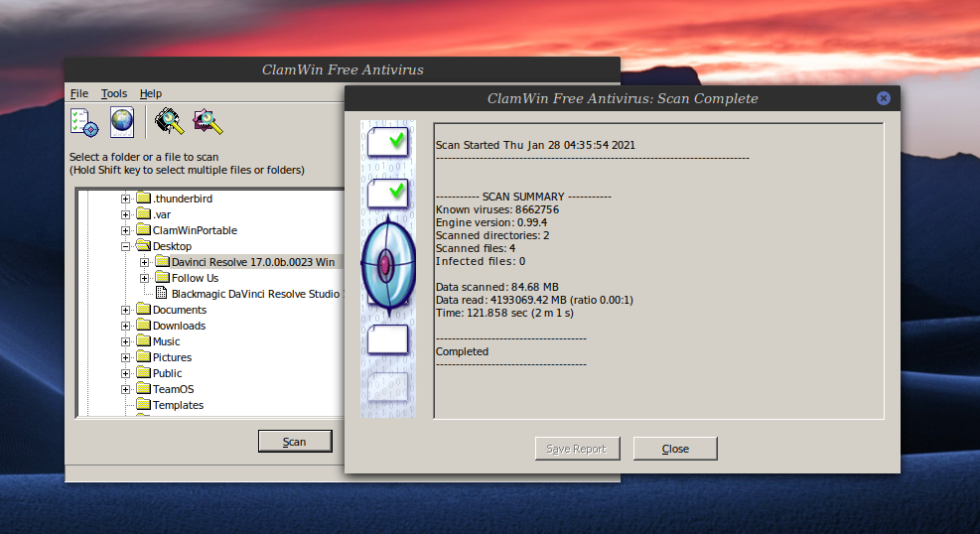
Task: Expand the .thunderbird folder
Action: coord(126,199)
